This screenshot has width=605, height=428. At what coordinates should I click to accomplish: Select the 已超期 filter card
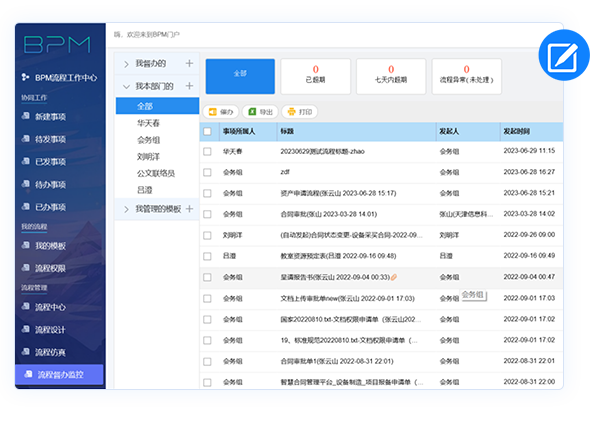tap(315, 76)
